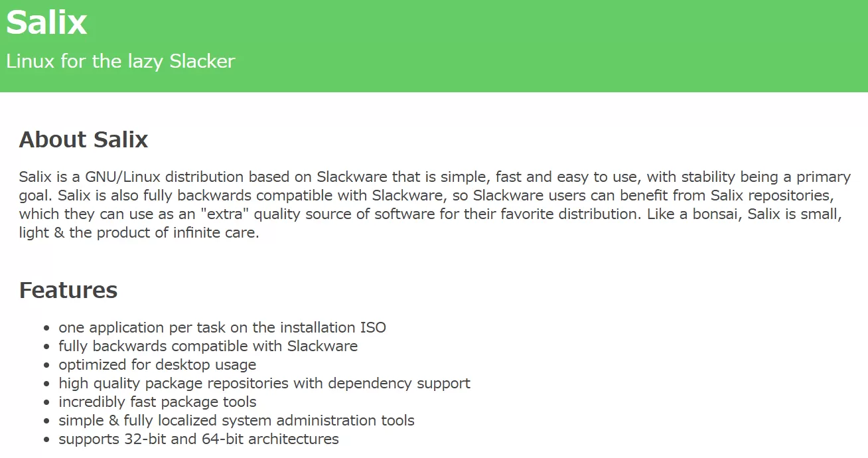Select the "one application per task" list item
This screenshot has height=458, width=868.
coord(222,327)
